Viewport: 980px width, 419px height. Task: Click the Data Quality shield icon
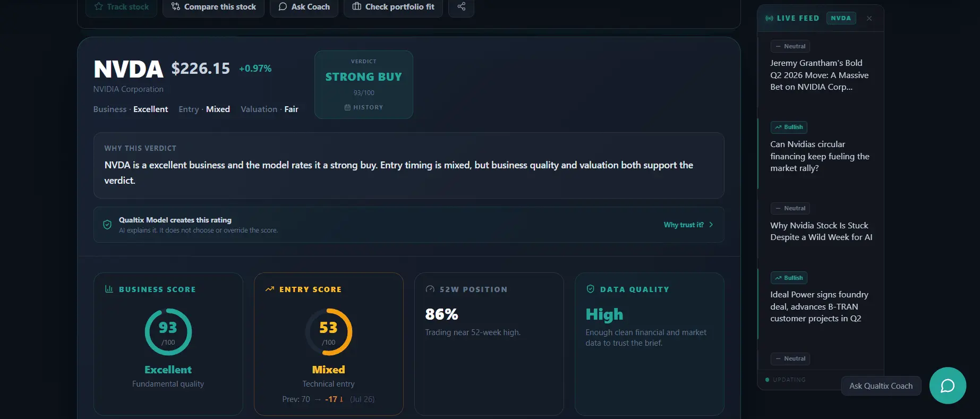(x=590, y=289)
